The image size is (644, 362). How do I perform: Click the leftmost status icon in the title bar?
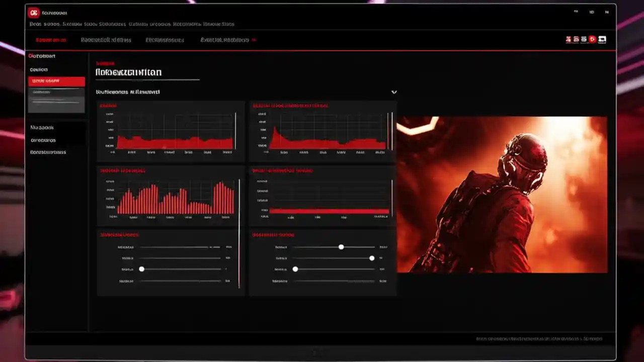576,12
